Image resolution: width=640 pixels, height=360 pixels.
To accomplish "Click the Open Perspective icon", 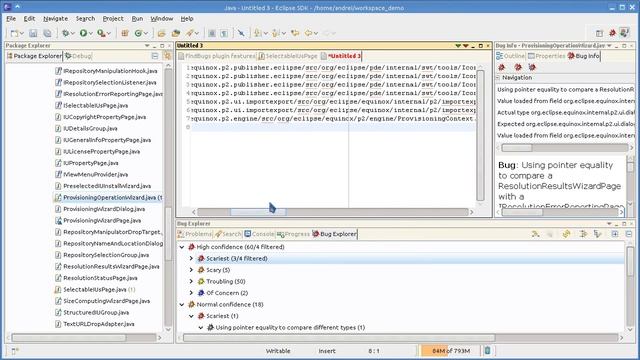I will click(x=599, y=33).
